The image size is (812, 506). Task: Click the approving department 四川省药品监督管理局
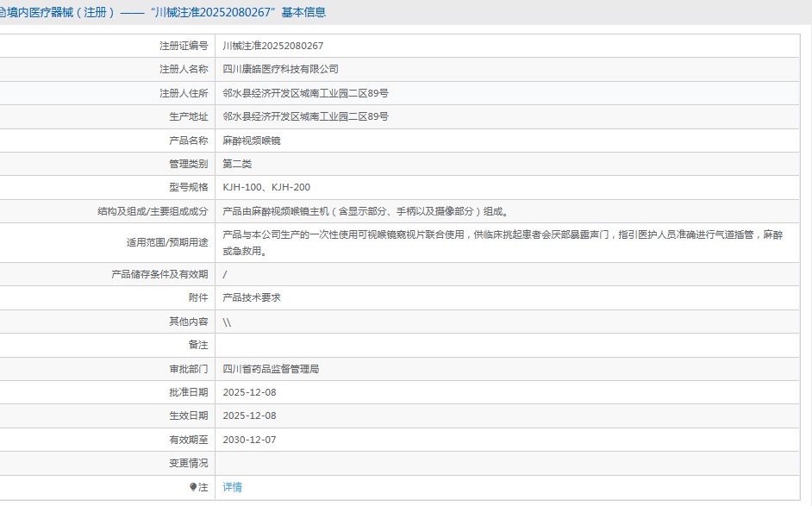point(271,369)
